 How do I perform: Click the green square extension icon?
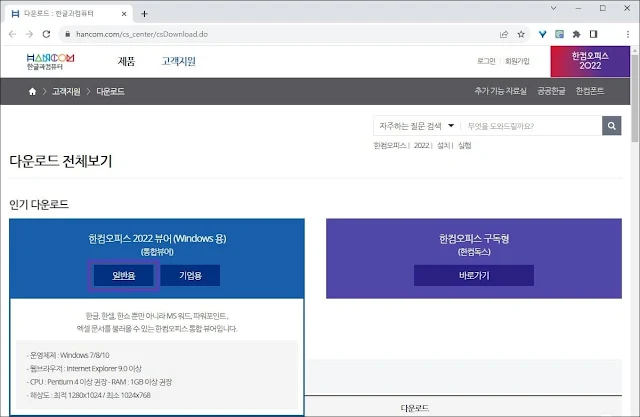click(x=560, y=34)
